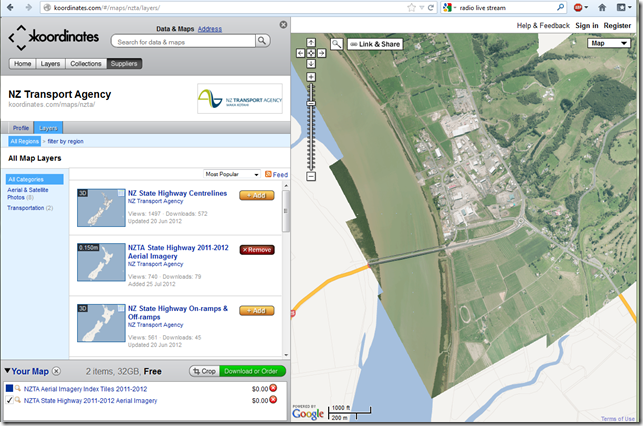Add NZ State Highway Centrelines layer

[257, 196]
